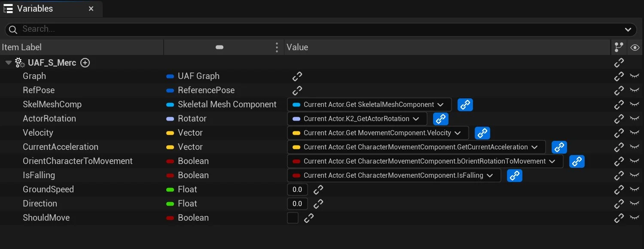
Task: Click the source control branch column header icon
Action: (619, 47)
